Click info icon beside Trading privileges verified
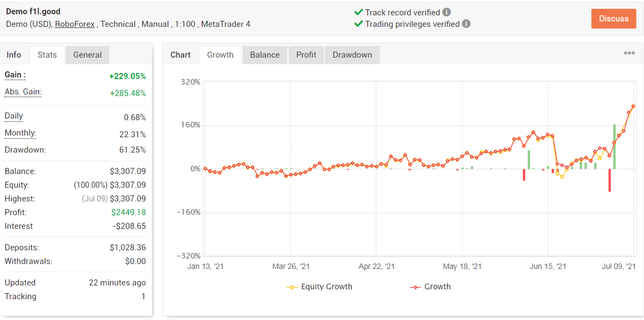Image resolution: width=644 pixels, height=320 pixels. (x=466, y=24)
